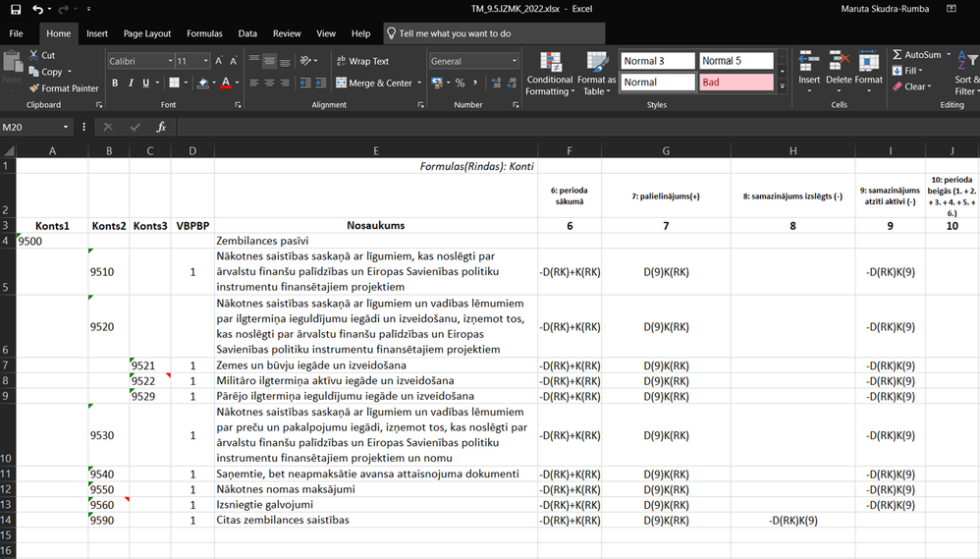Click the Save icon in title bar

click(16, 9)
